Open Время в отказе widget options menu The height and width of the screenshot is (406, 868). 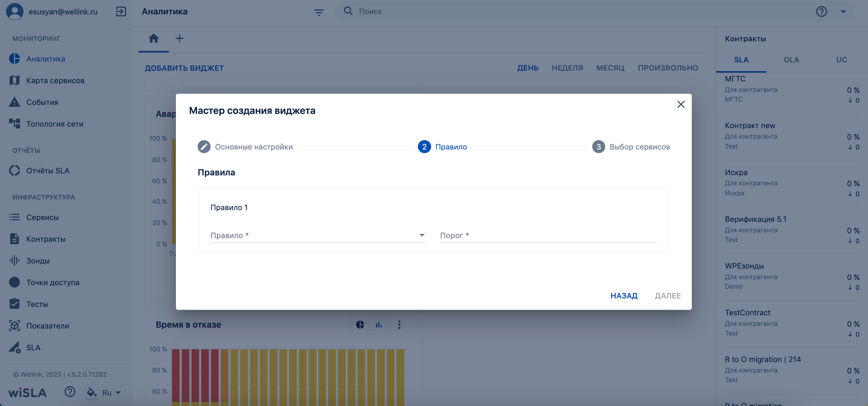[x=399, y=325]
